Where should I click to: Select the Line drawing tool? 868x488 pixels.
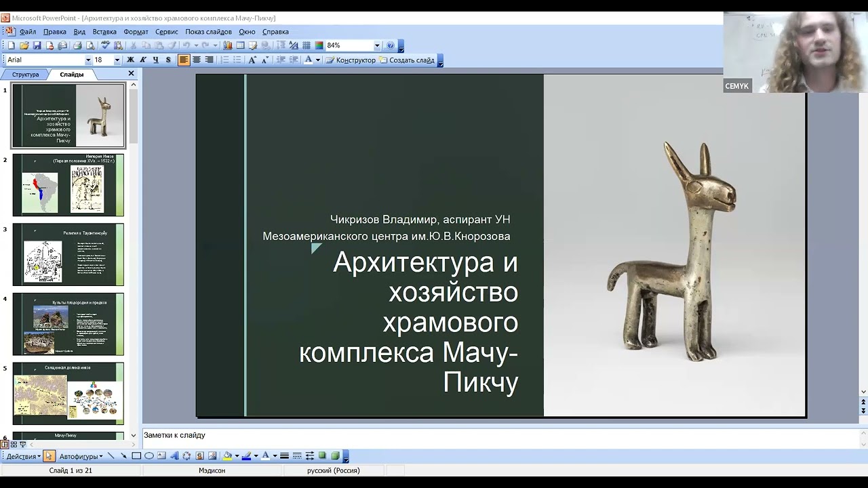pos(111,456)
